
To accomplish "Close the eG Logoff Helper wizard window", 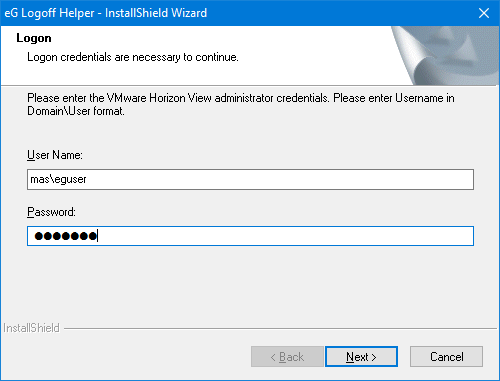I will (x=484, y=13).
